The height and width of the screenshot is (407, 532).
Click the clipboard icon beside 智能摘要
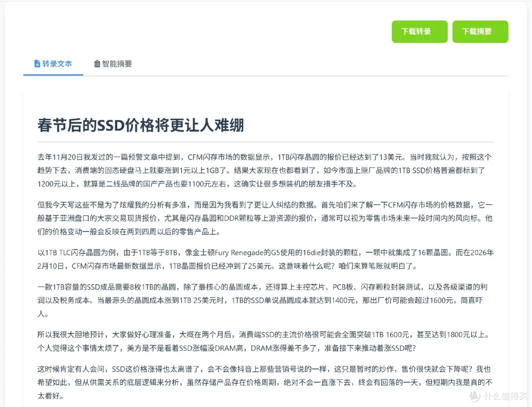pyautogui.click(x=97, y=64)
